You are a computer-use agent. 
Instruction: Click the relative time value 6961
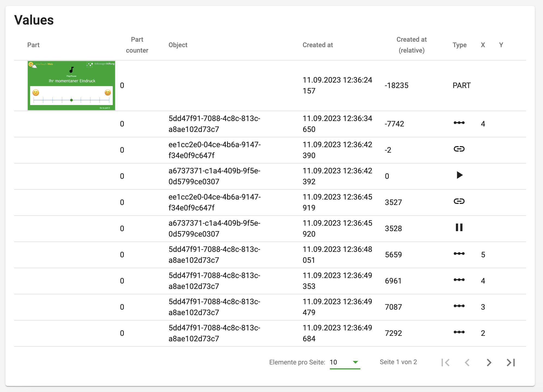tap(393, 281)
